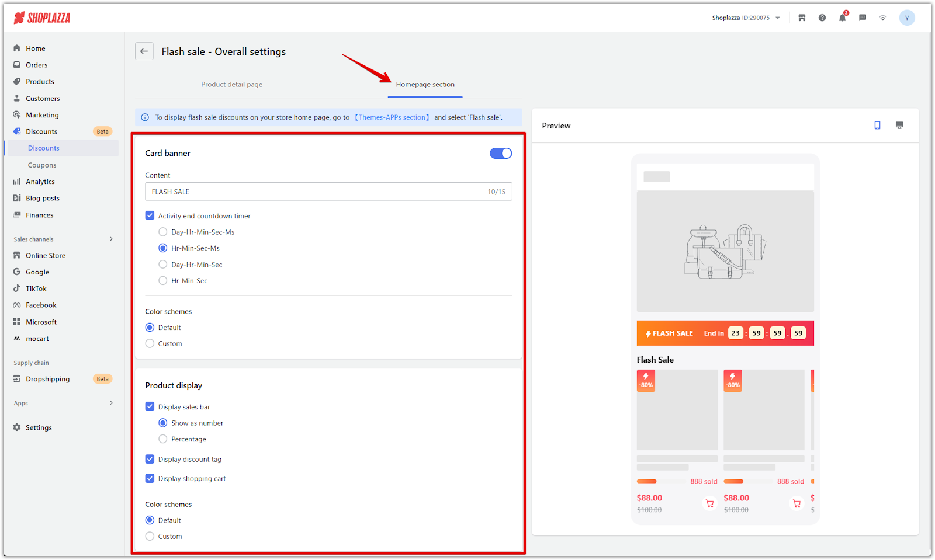Open the help question mark icon
935x560 pixels.
[822, 18]
